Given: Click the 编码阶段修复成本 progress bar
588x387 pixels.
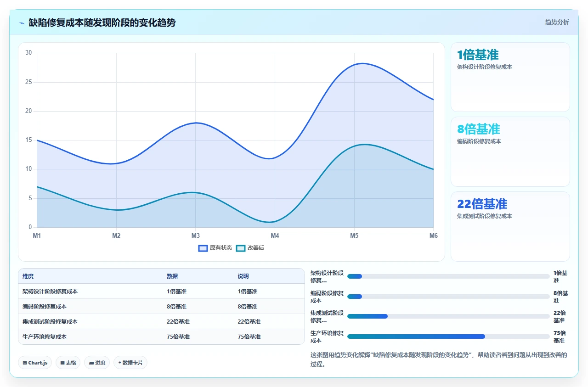Looking at the screenshot, I should [x=448, y=297].
